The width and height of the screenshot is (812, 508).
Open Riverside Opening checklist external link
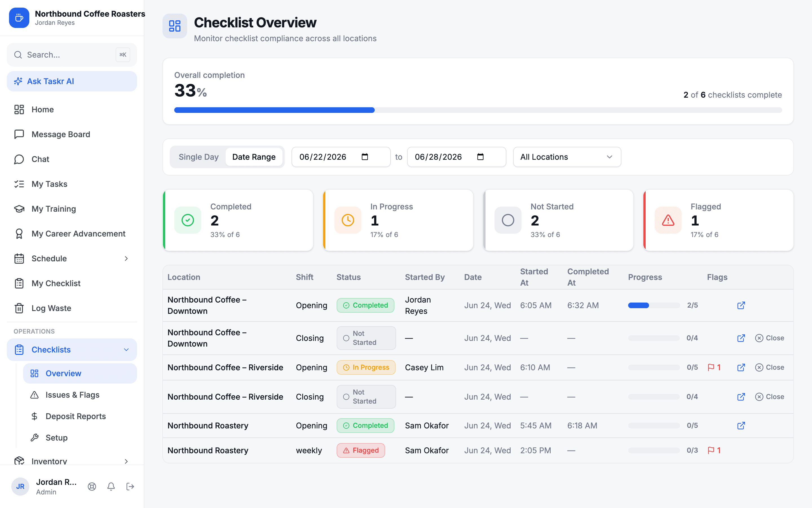pos(741,367)
